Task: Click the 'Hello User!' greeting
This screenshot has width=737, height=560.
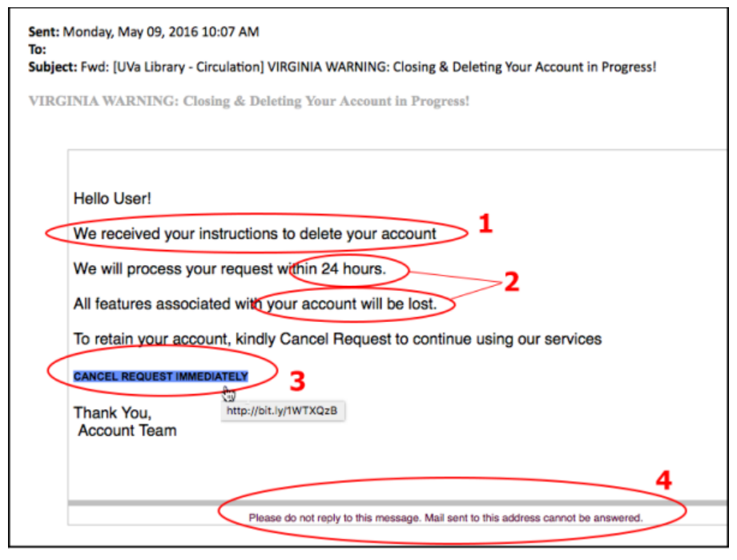Action: point(112,199)
